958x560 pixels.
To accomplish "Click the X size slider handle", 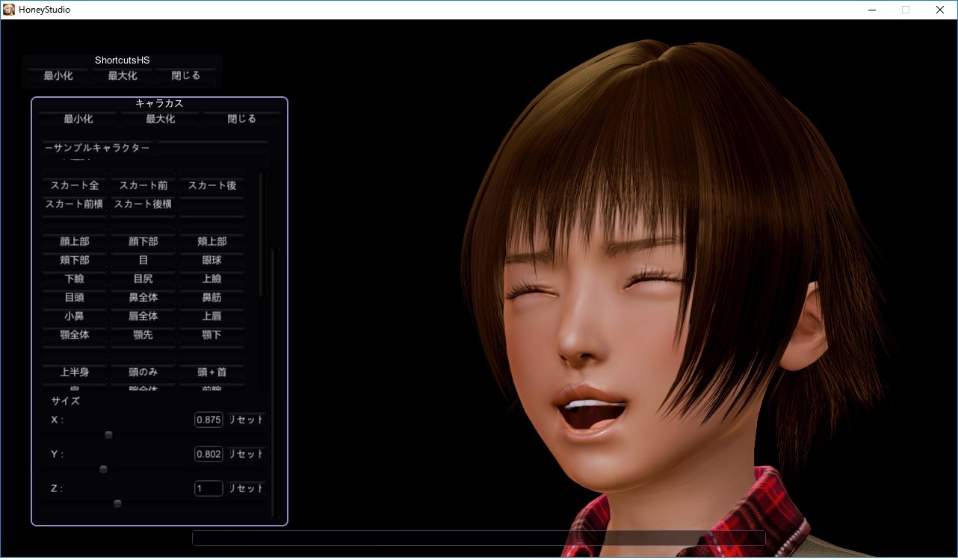I will (108, 435).
